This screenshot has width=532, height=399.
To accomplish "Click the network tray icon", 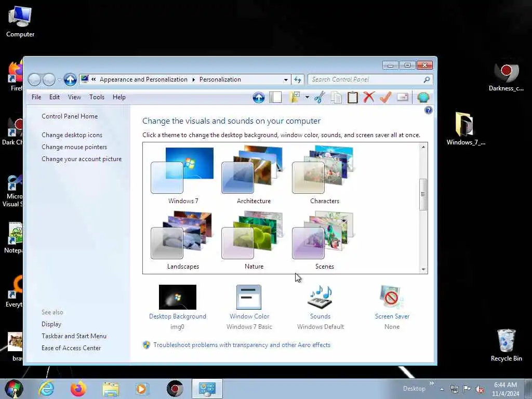I will click(x=454, y=389).
